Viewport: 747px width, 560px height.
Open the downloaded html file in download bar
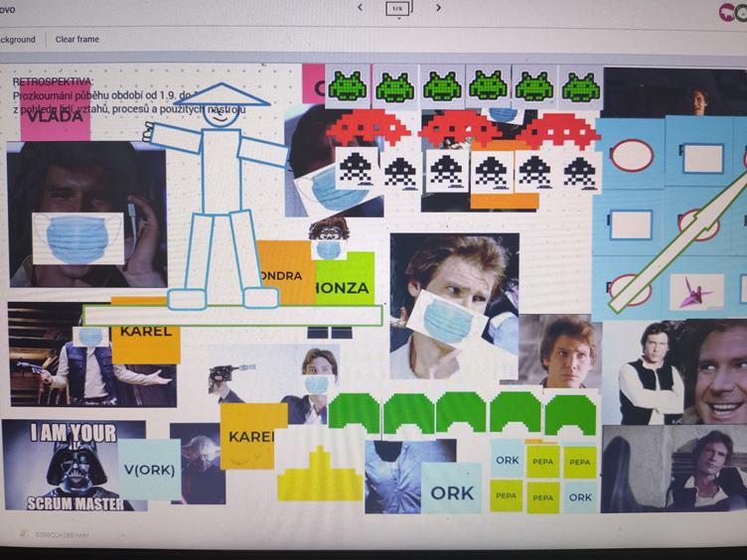[56, 535]
